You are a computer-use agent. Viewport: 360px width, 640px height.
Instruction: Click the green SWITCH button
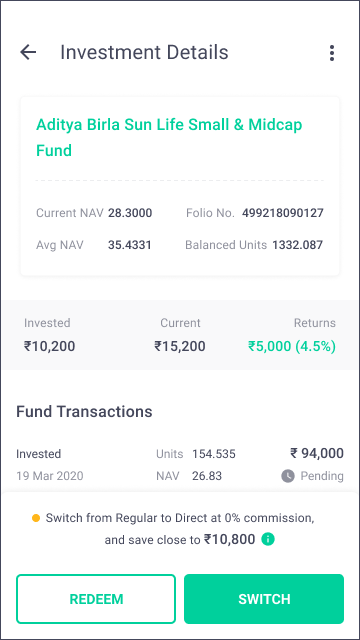pyautogui.click(x=264, y=599)
